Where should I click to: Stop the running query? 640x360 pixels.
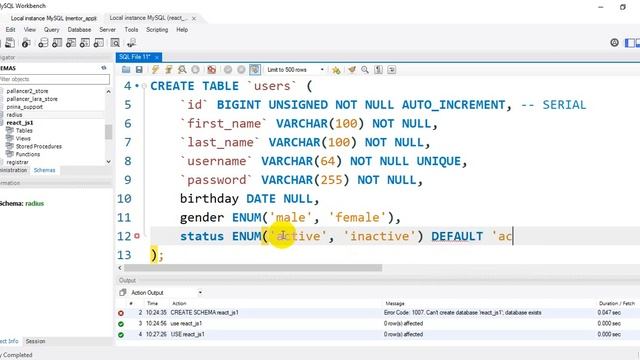[196, 70]
